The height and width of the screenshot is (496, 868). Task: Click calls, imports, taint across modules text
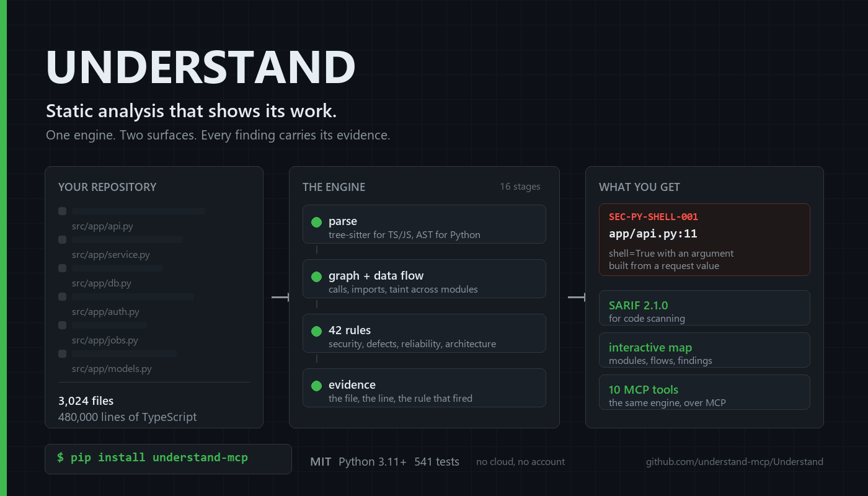pyautogui.click(x=403, y=290)
